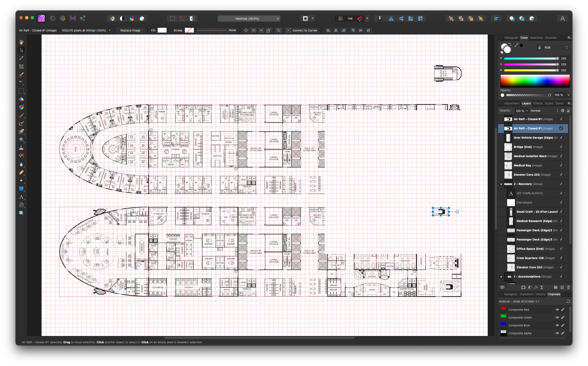The image size is (588, 366).
Task: Switch to the Swatches tab
Action: pos(536,38)
